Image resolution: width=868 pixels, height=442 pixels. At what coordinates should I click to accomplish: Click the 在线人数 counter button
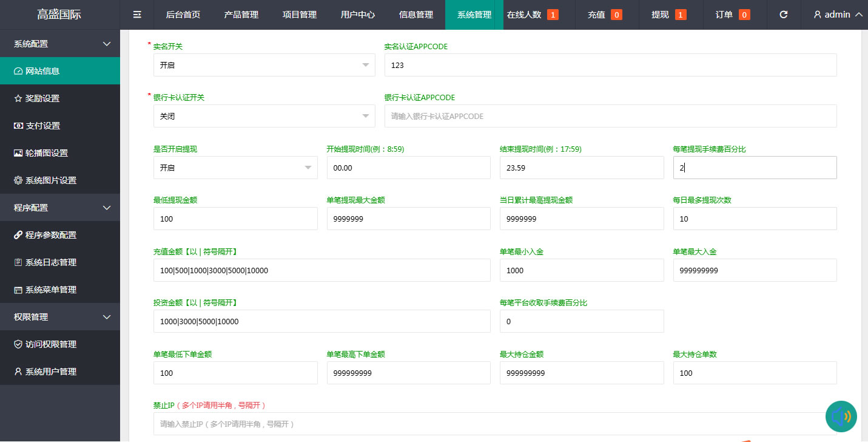point(532,15)
